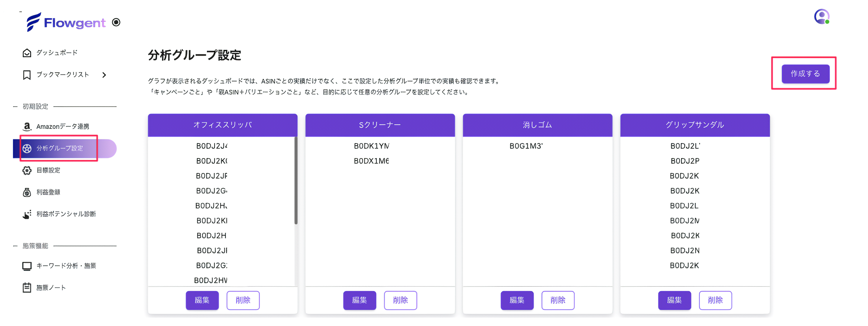This screenshot has width=868, height=326.
Task: Click 削除 under Sクリーナー group
Action: click(x=400, y=300)
